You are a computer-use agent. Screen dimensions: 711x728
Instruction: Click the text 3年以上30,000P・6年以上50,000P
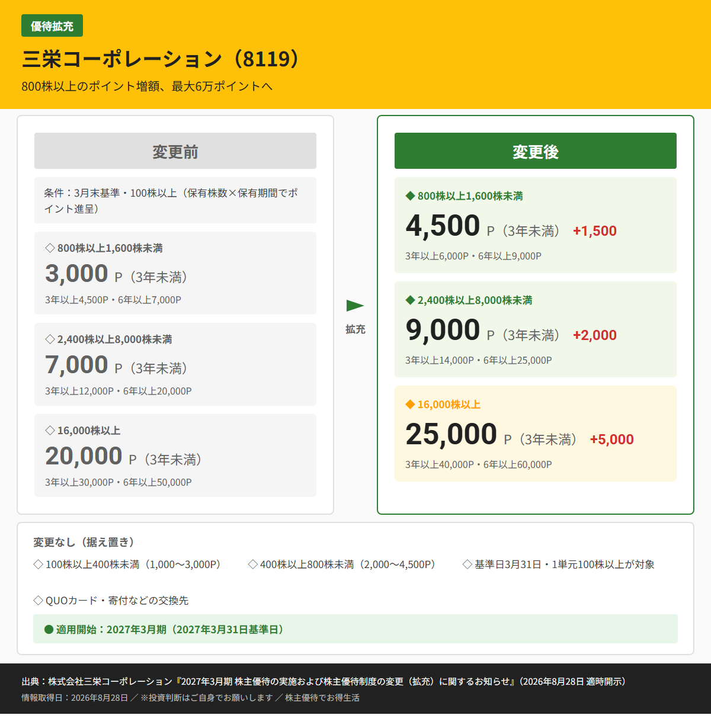(x=118, y=482)
